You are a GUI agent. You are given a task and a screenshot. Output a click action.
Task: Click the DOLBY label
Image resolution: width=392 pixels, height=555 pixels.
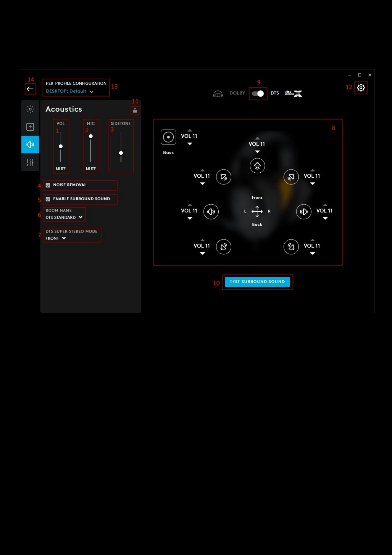(x=237, y=93)
